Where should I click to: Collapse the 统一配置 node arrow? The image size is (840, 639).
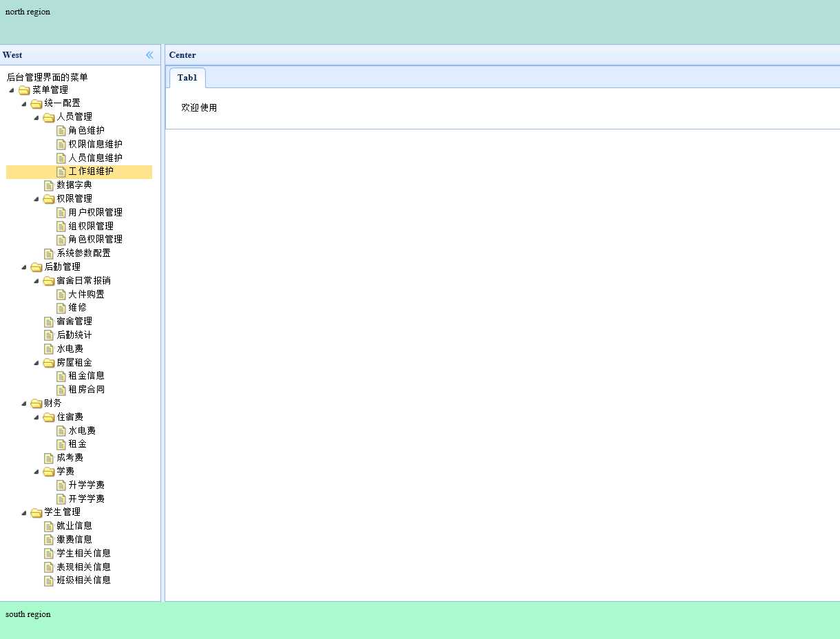pos(24,104)
